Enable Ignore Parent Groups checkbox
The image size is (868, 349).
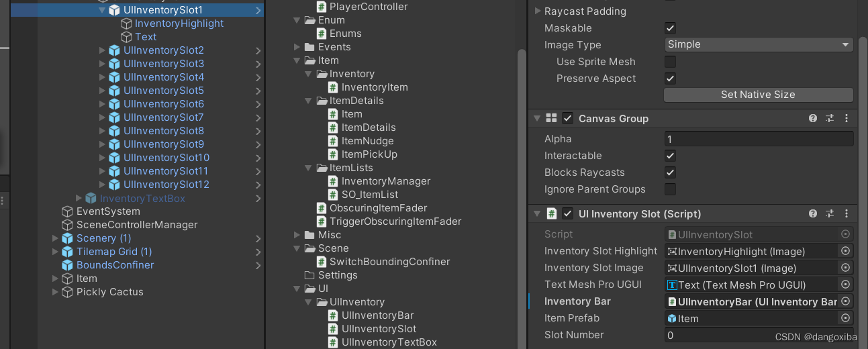coord(670,189)
